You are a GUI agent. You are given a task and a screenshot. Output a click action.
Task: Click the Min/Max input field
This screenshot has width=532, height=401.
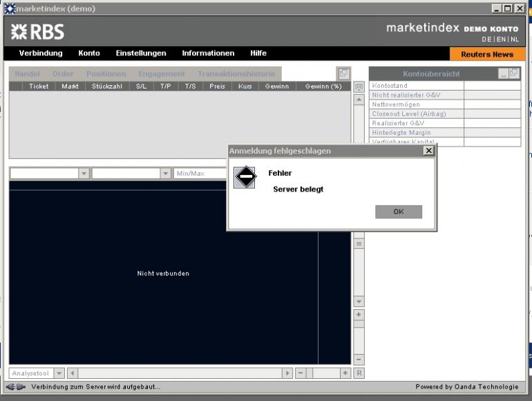200,174
